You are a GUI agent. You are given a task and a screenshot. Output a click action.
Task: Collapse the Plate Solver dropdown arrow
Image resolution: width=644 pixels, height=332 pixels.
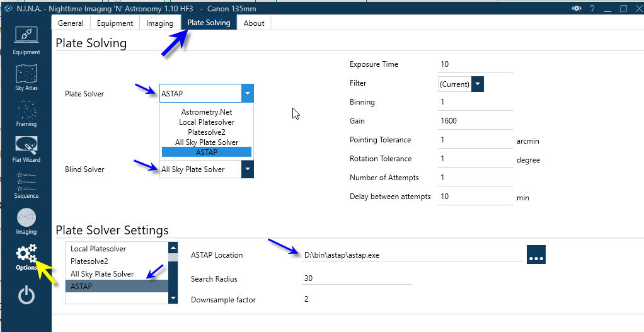[x=248, y=94]
